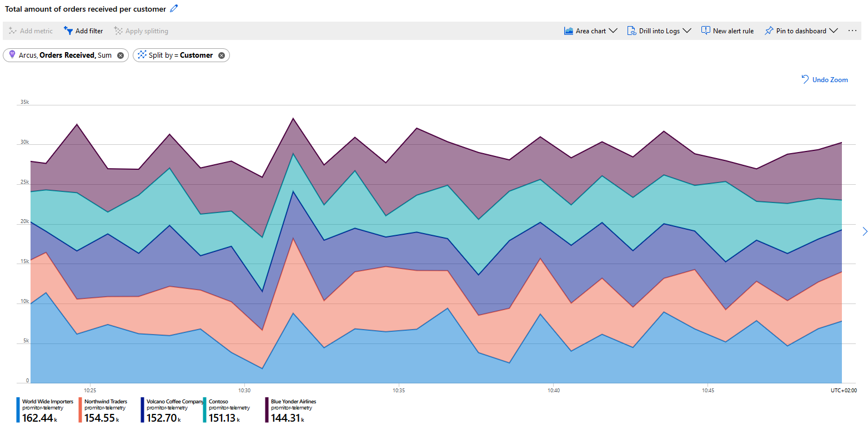Toggle the Northwind Traders legend series
Image resolution: width=868 pixels, height=430 pixels.
(x=106, y=402)
